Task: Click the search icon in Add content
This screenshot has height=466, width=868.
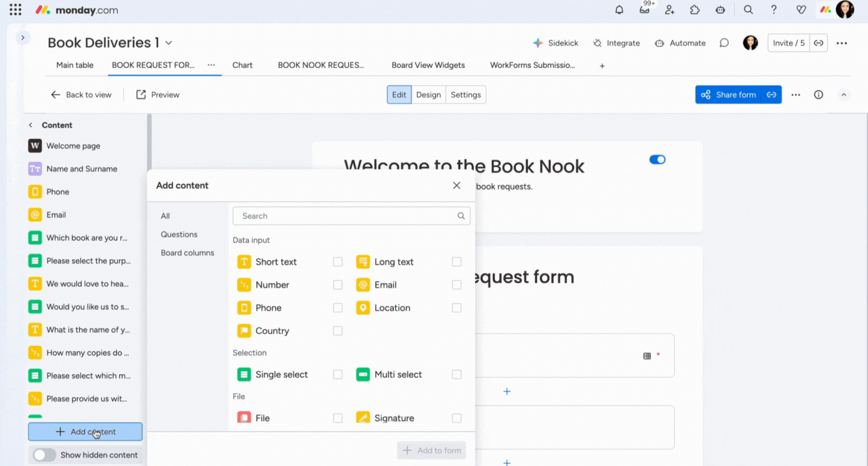Action: click(x=461, y=216)
